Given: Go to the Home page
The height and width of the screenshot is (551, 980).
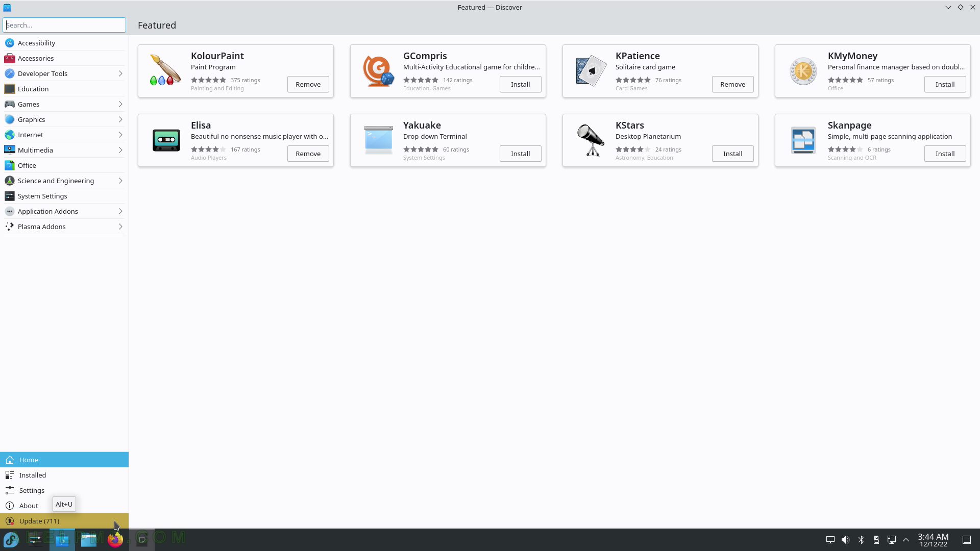Looking at the screenshot, I should pyautogui.click(x=64, y=460).
